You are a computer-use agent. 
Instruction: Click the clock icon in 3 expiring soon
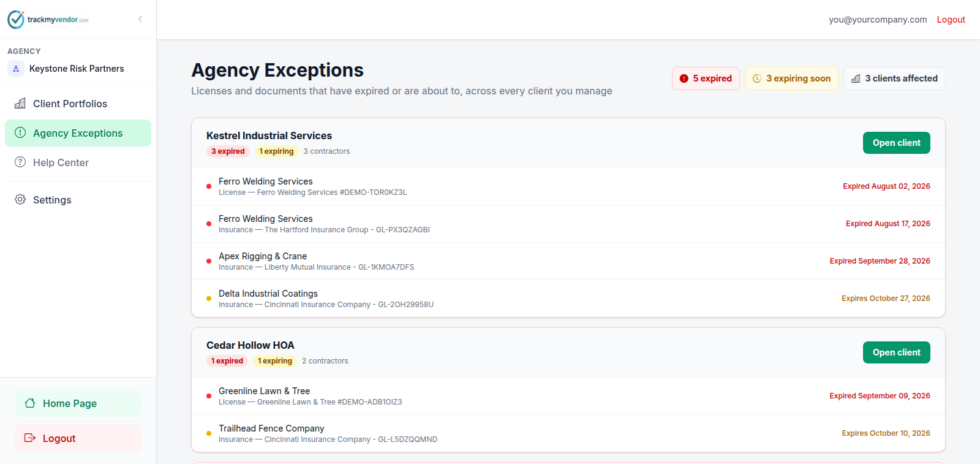[x=757, y=78]
